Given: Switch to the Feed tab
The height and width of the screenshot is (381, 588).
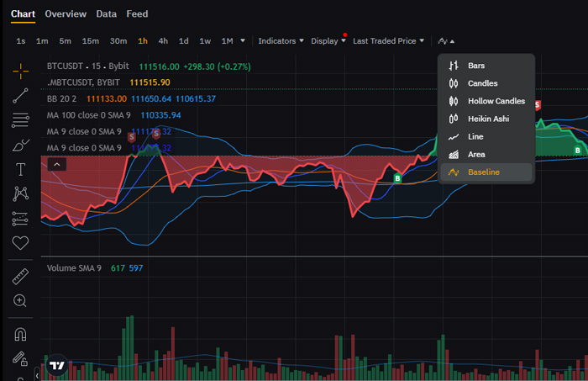Looking at the screenshot, I should tap(137, 14).
